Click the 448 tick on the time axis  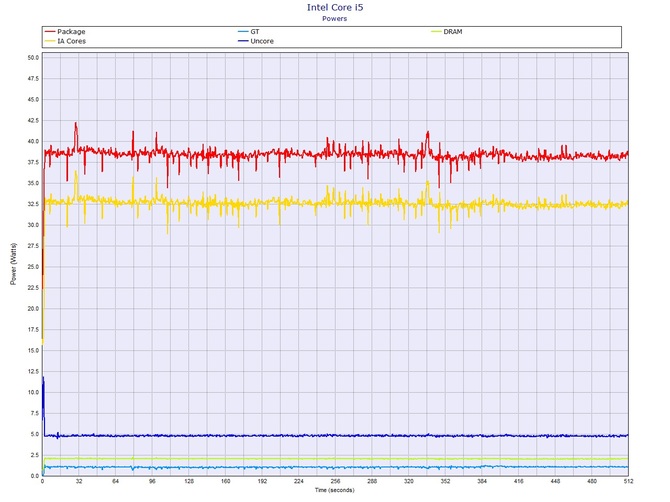click(555, 481)
